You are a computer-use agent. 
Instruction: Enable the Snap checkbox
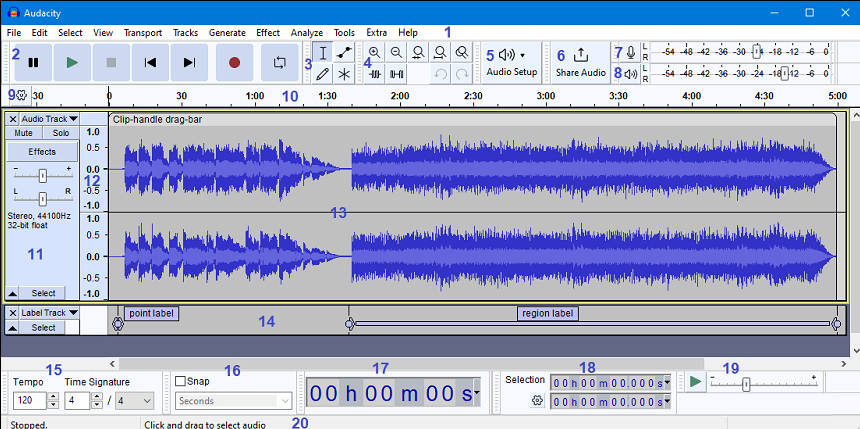(180, 381)
